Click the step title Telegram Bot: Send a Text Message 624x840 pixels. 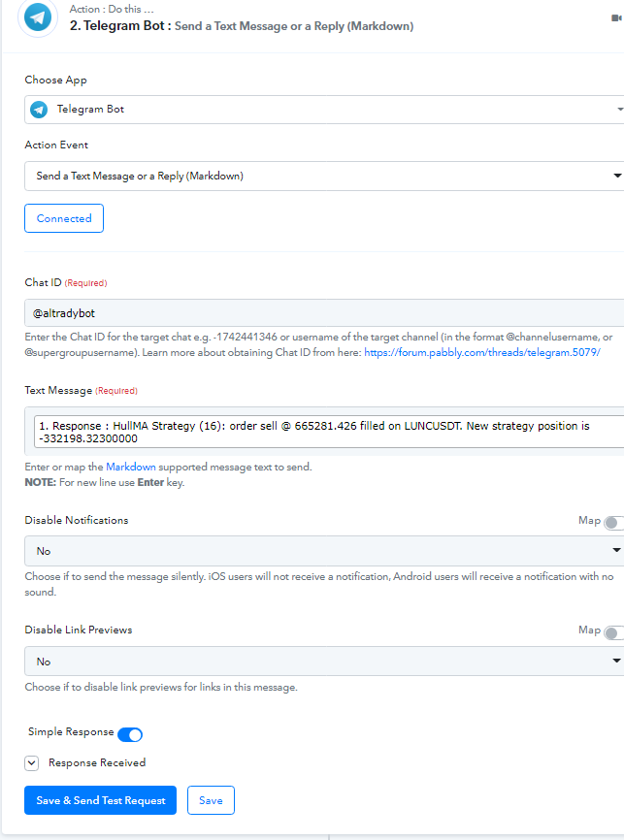(242, 26)
